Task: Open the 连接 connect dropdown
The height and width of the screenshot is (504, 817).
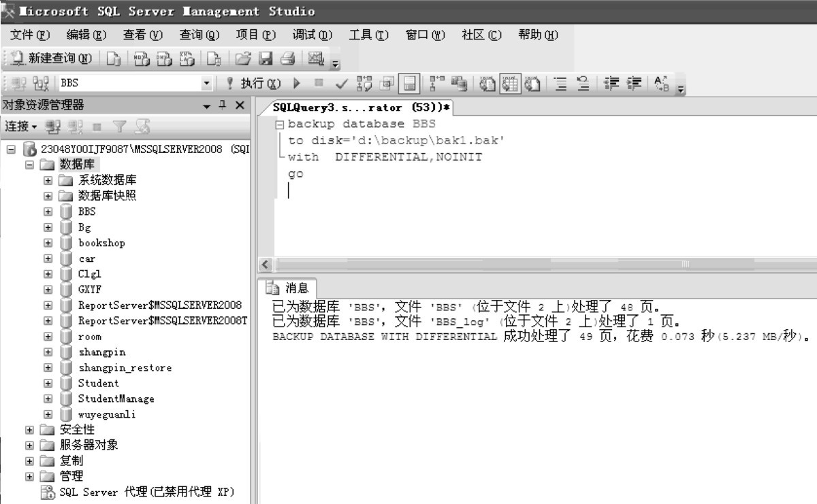Action: tap(20, 127)
